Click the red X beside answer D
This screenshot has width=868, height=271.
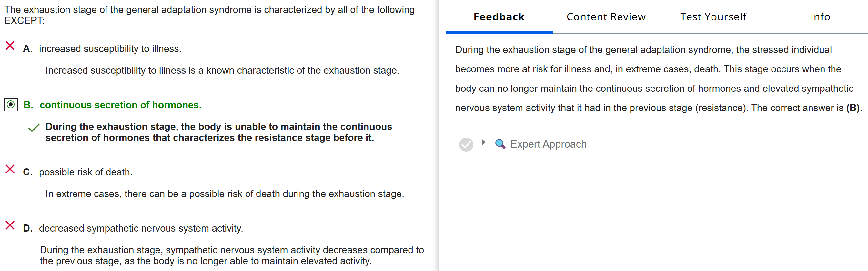coord(10,225)
